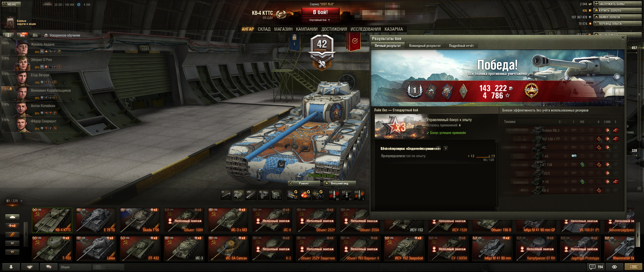The image size is (644, 272).
Task: Select the gun module slot icon
Action: tap(226, 195)
